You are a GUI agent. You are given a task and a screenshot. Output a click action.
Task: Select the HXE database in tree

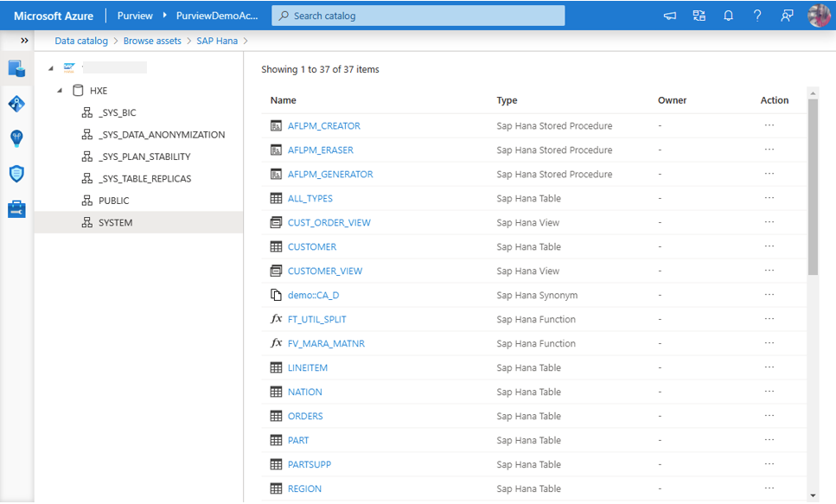coord(98,91)
